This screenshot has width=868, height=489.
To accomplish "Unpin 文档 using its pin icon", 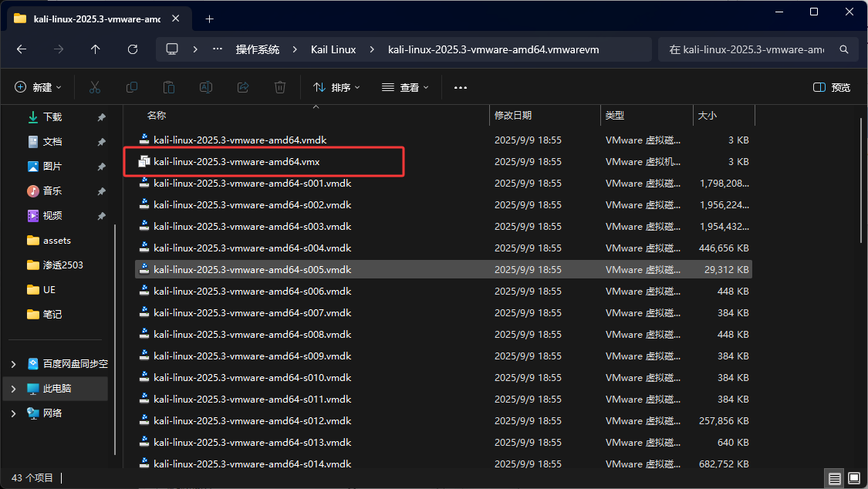I will [101, 142].
